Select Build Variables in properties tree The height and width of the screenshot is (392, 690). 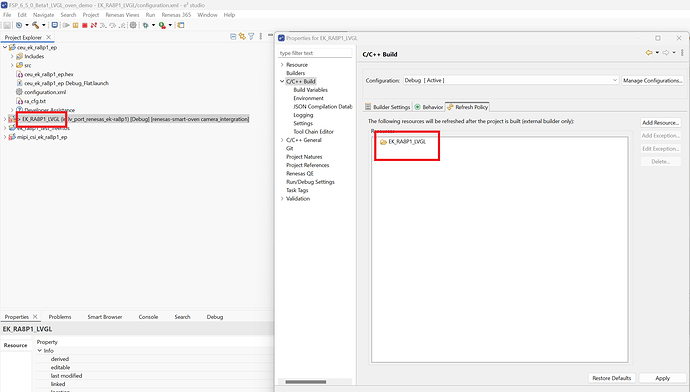click(x=310, y=90)
